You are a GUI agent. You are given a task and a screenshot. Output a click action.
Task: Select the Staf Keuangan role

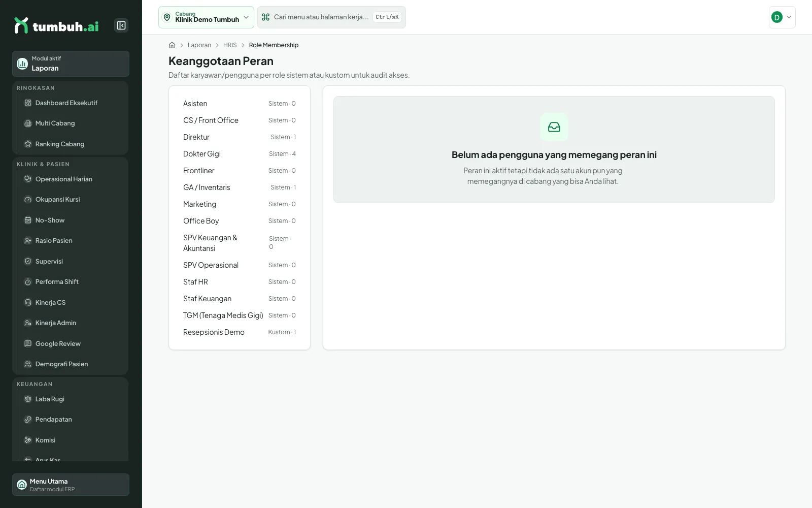point(240,299)
